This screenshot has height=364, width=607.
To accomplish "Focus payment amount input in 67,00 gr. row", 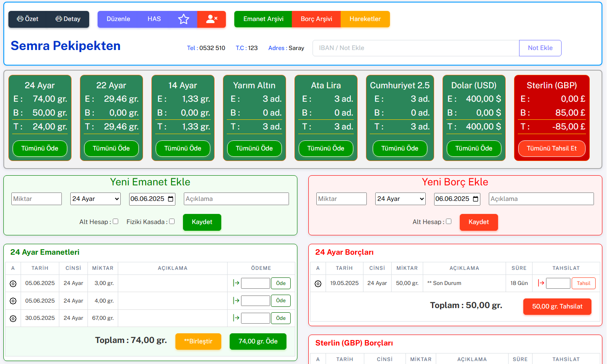I will click(x=255, y=318).
